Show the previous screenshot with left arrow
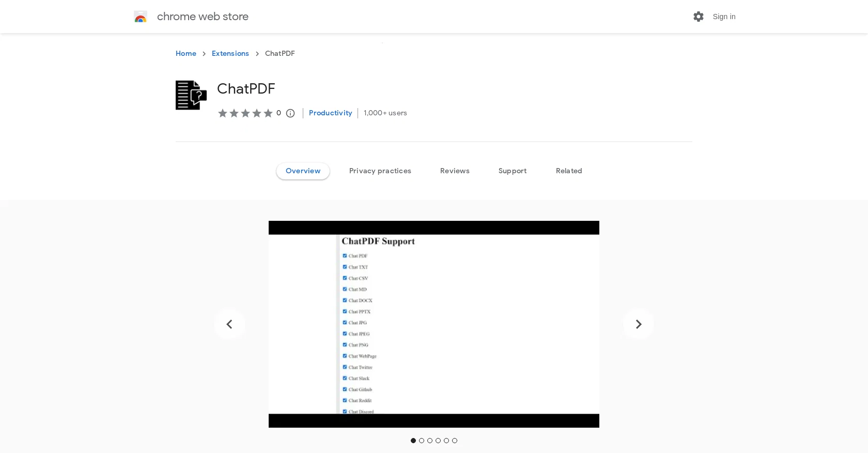 pos(229,324)
